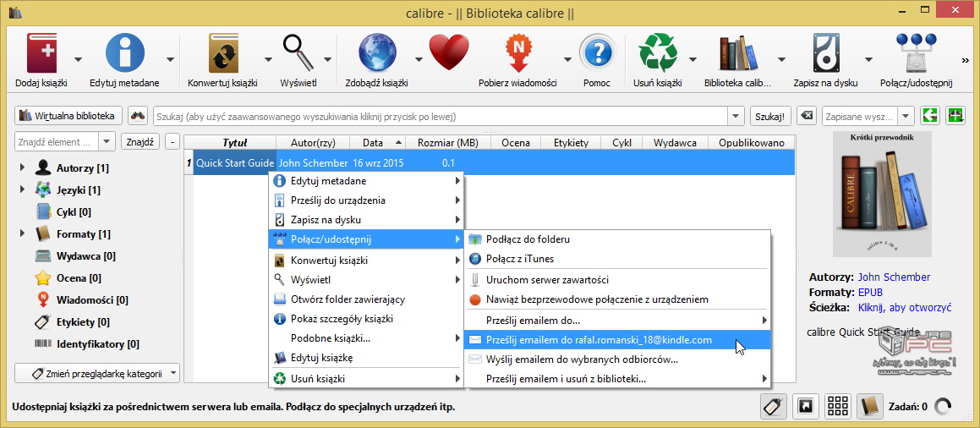Click binoculars advanced search icon
This screenshot has width=980, height=428.
[138, 116]
